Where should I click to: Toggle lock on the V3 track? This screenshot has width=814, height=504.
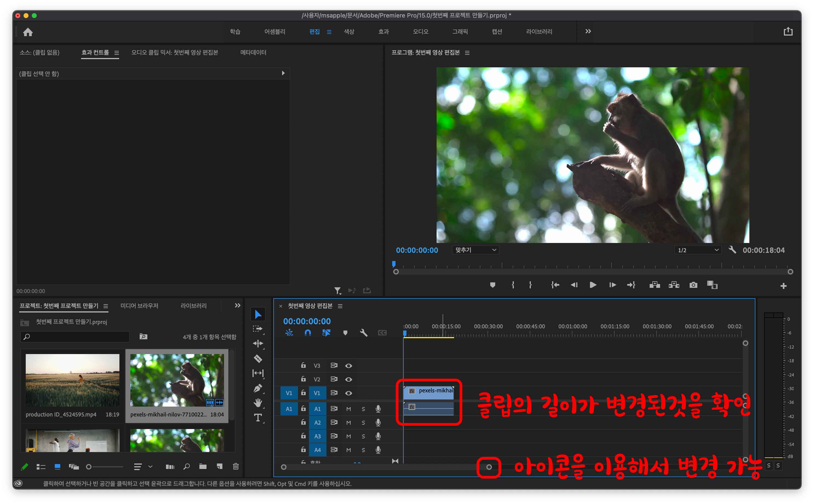point(303,365)
